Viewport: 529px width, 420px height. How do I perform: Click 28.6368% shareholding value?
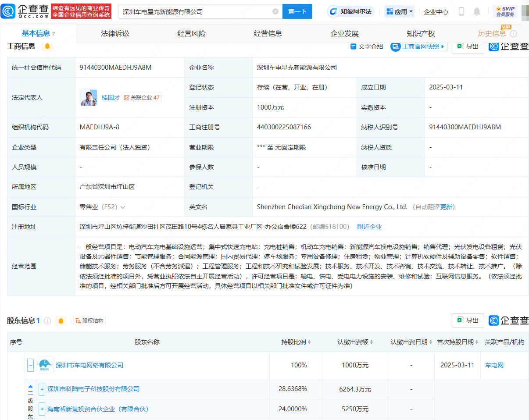293,389
